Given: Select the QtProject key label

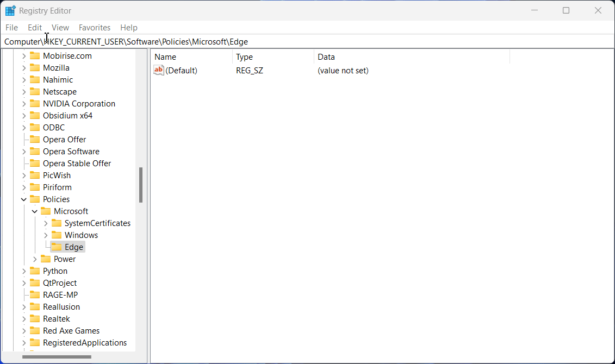Looking at the screenshot, I should 60,283.
